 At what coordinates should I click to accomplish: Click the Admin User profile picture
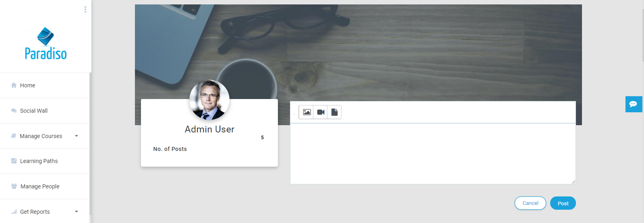pos(209,100)
